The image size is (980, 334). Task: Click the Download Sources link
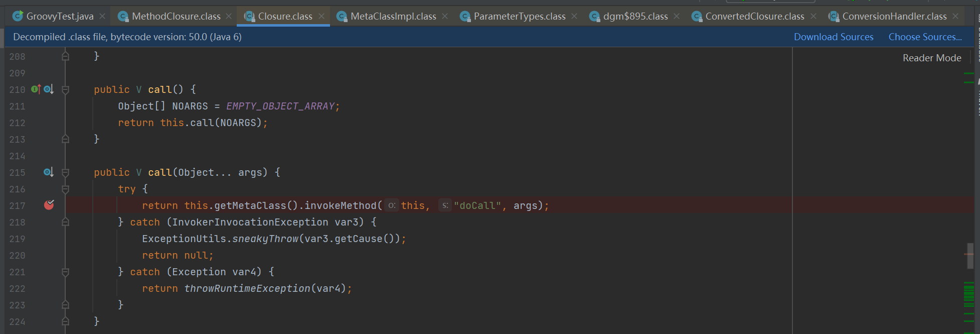point(834,37)
